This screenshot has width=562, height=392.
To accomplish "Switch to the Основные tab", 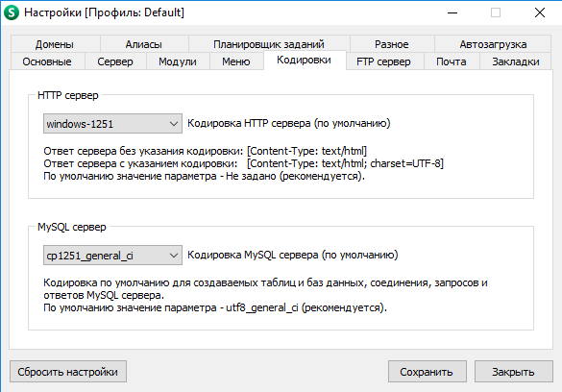I will [x=47, y=61].
